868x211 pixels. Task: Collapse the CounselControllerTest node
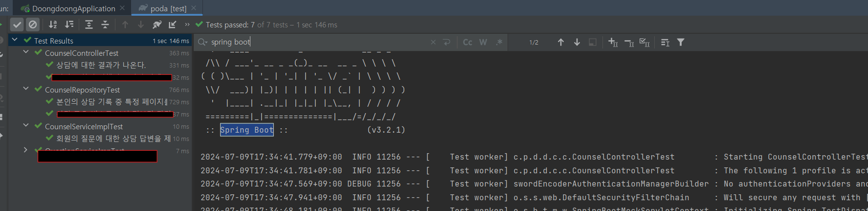click(x=26, y=52)
